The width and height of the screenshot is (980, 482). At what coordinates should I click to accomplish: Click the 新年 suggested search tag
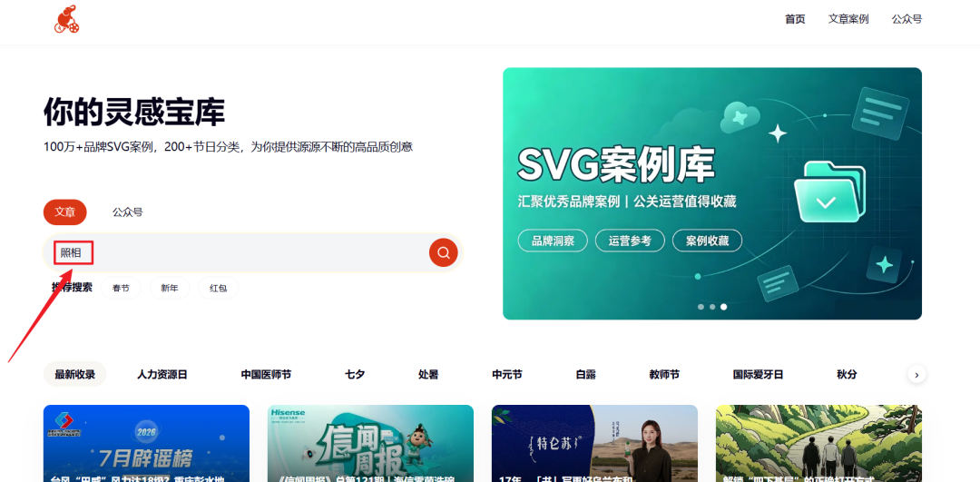170,288
